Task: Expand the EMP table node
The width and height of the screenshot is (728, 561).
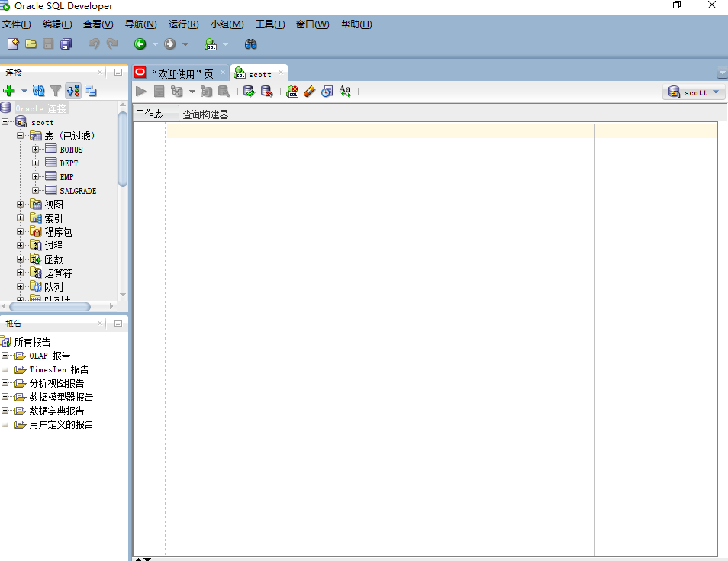Action: (x=35, y=176)
